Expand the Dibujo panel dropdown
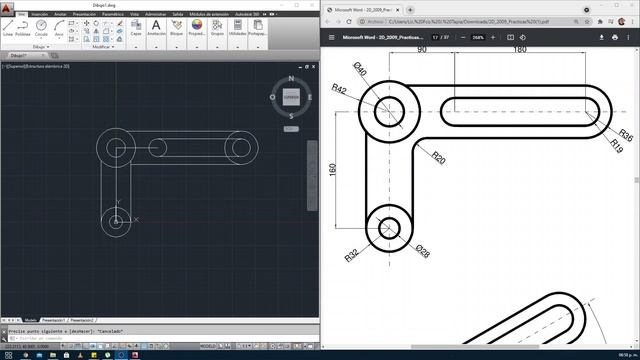Image resolution: width=640 pixels, height=360 pixels. [x=41, y=47]
